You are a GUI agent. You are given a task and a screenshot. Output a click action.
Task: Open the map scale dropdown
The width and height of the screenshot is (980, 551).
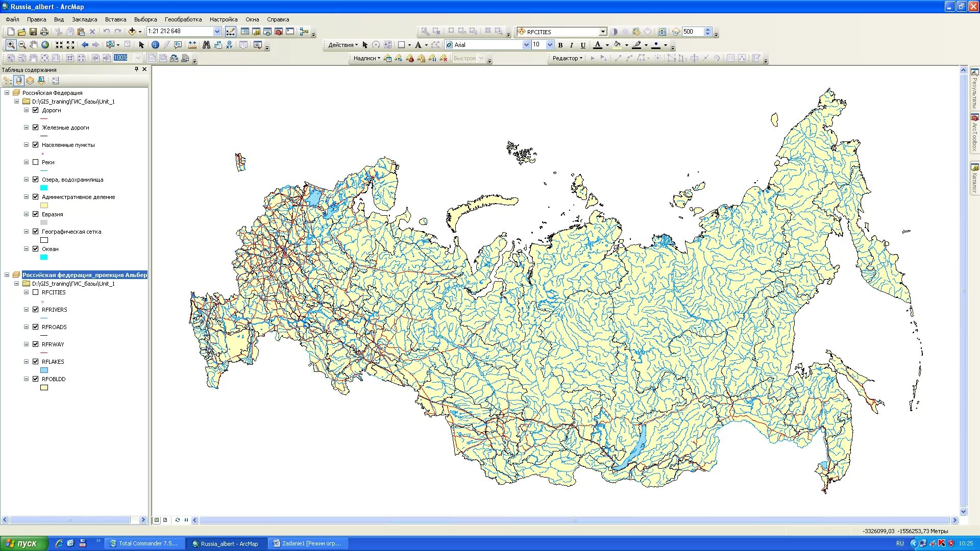coord(217,32)
